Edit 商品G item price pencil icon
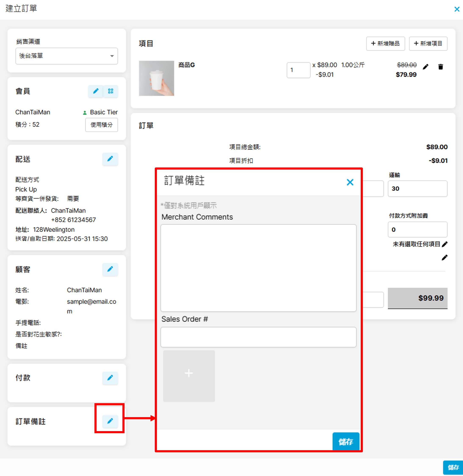The height and width of the screenshot is (476, 463). pyautogui.click(x=426, y=67)
